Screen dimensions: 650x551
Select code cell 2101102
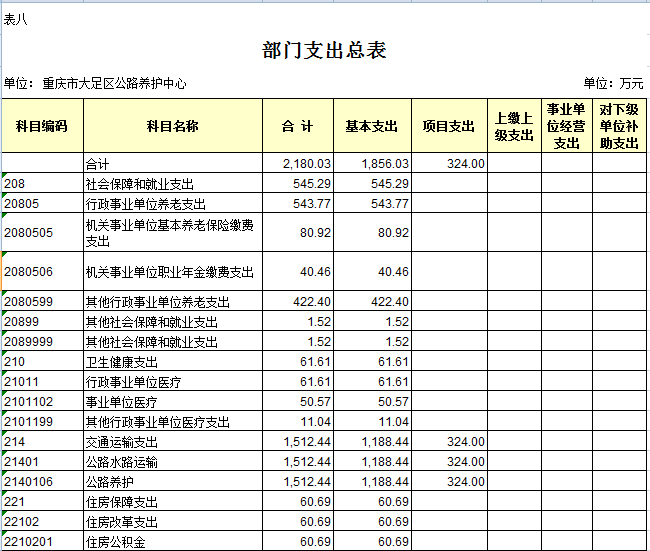coord(42,401)
